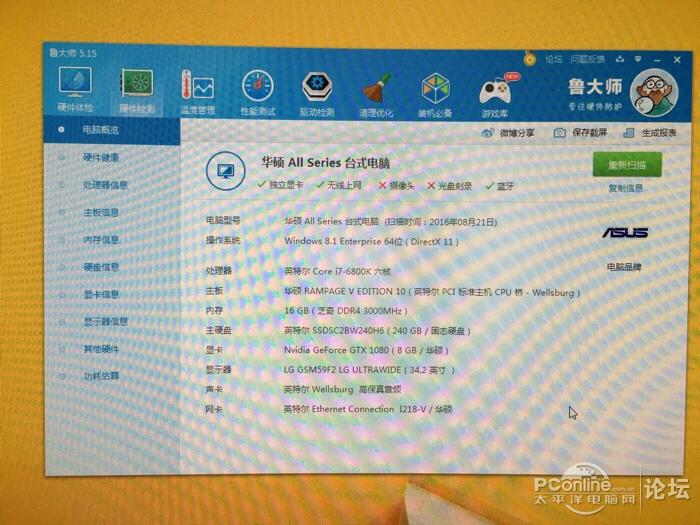Open 问题反馈 feedback link

pyautogui.click(x=588, y=59)
